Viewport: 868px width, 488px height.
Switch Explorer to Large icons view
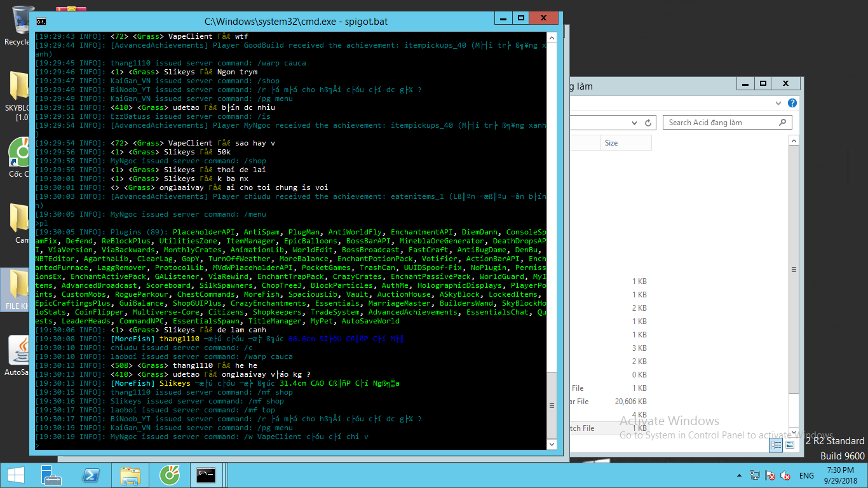coord(790,445)
